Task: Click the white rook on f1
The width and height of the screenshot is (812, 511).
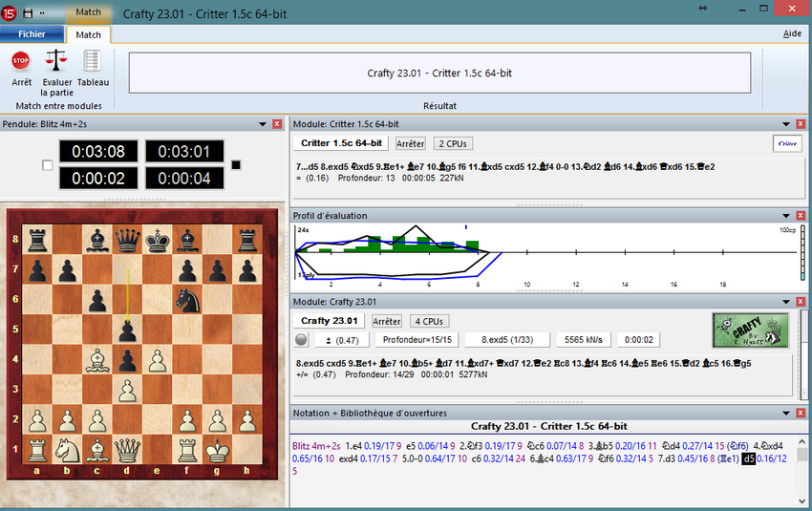Action: 187,451
